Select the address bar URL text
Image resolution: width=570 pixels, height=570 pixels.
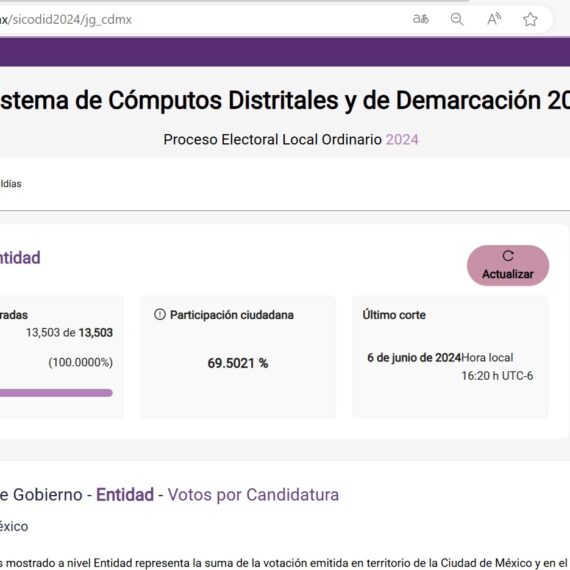point(66,19)
